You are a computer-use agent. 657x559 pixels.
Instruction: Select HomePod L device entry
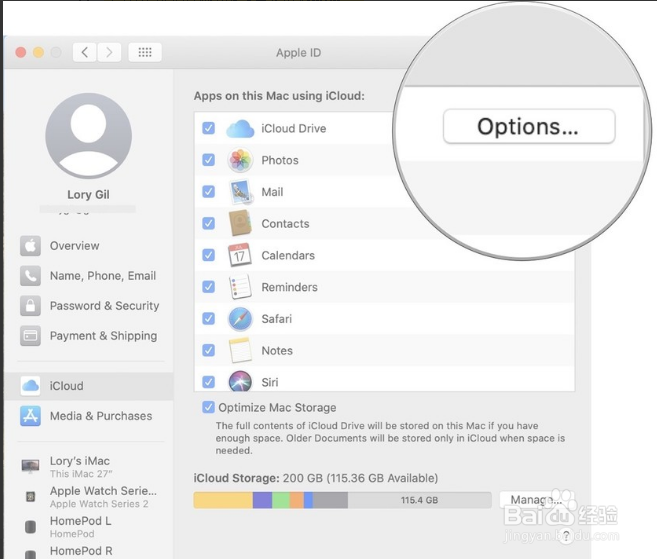point(89,527)
